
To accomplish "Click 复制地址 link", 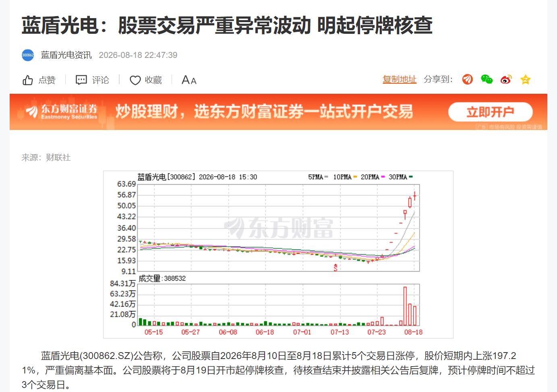I will coord(400,79).
